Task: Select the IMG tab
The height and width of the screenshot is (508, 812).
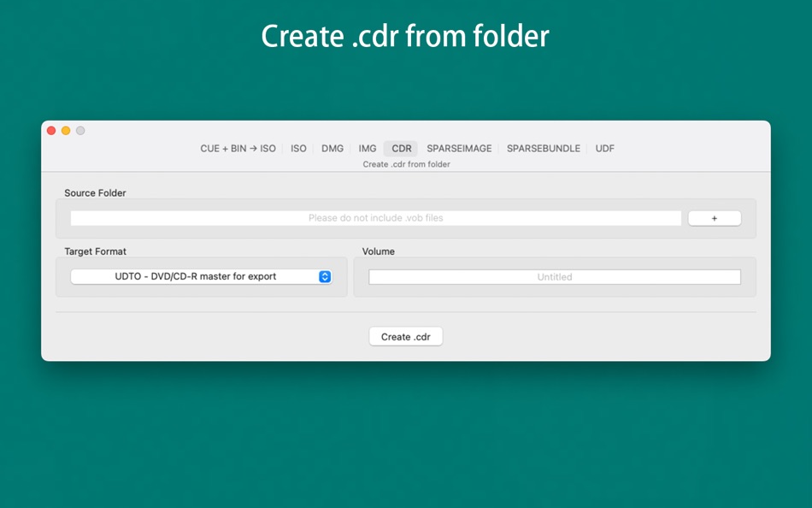Action: [368, 149]
